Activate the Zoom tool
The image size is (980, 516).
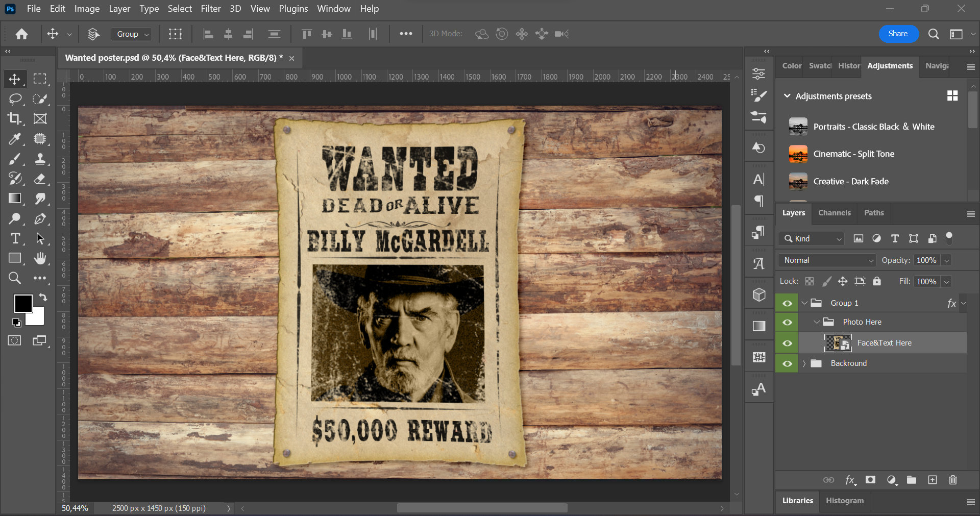tap(14, 278)
